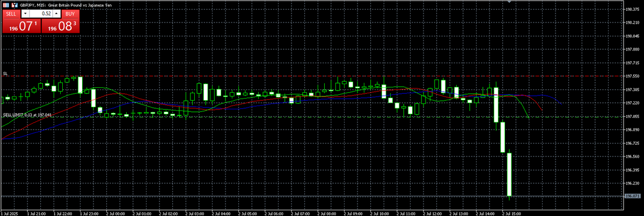Click price scale value 197.055
The height and width of the screenshot is (216, 644).
click(x=632, y=117)
